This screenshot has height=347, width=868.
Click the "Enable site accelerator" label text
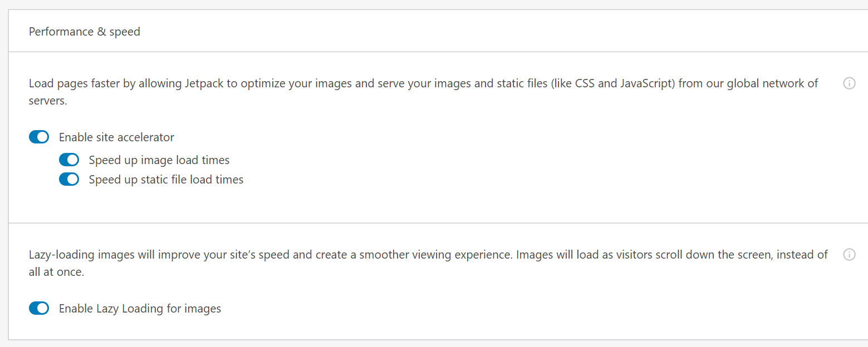[116, 137]
